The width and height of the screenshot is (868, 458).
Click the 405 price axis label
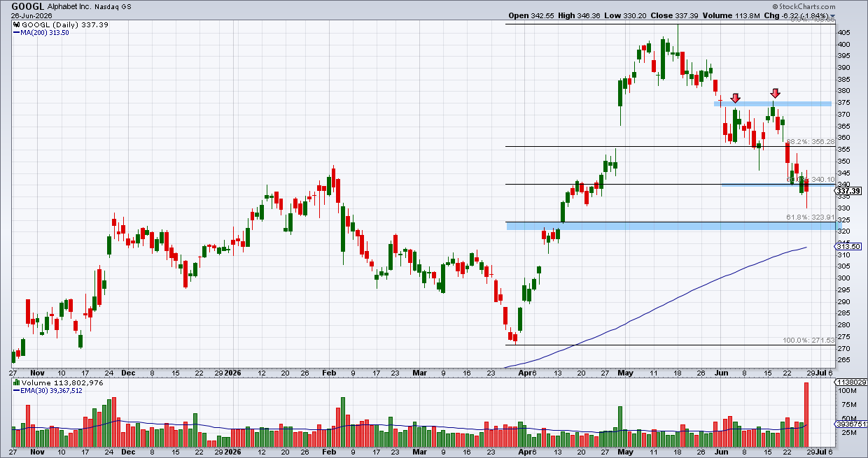tap(845, 33)
